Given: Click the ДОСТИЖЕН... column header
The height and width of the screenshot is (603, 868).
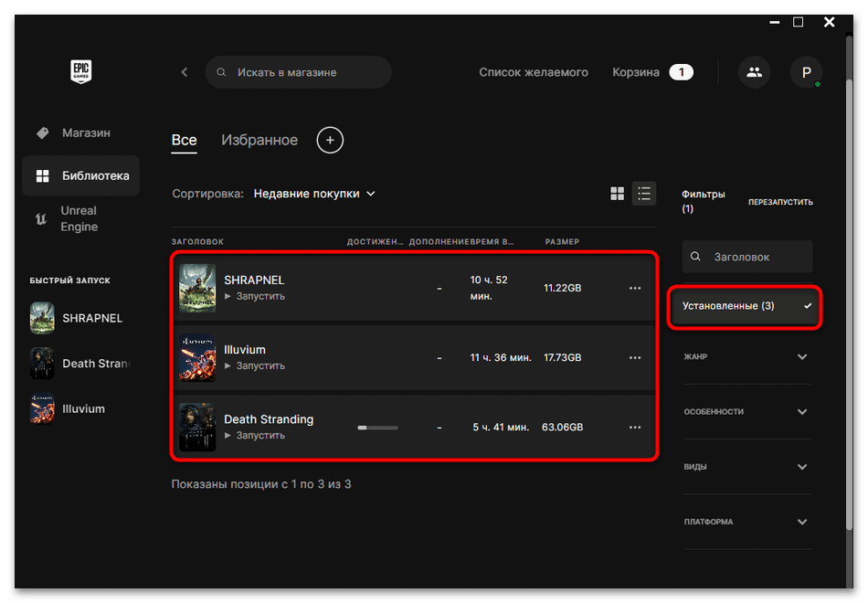Looking at the screenshot, I should pyautogui.click(x=376, y=242).
